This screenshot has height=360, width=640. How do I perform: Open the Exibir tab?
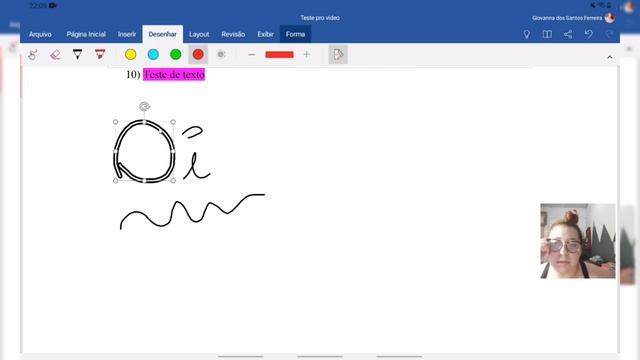(265, 34)
